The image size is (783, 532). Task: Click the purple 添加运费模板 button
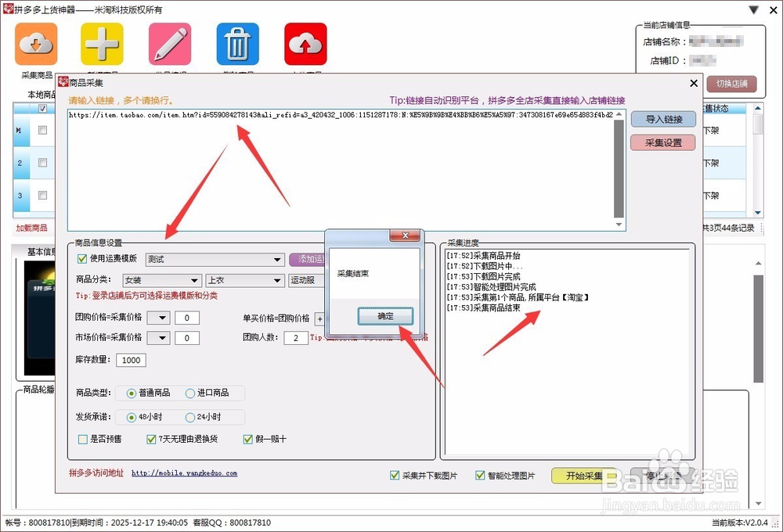[x=307, y=259]
